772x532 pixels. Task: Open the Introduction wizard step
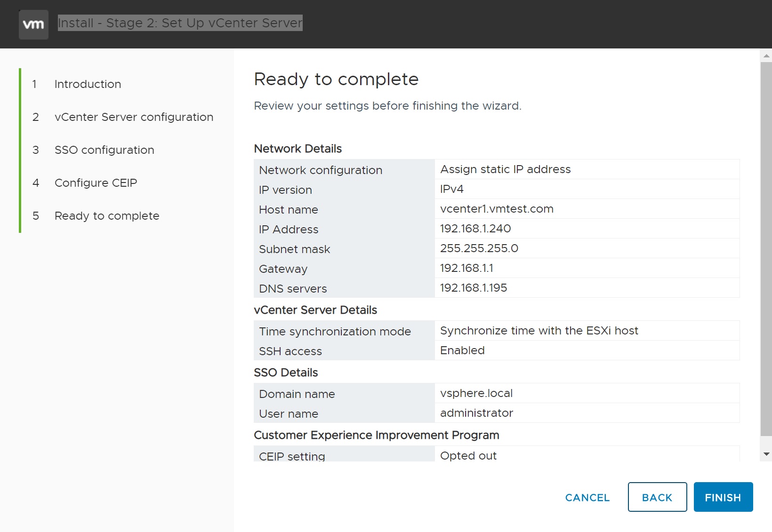point(88,84)
